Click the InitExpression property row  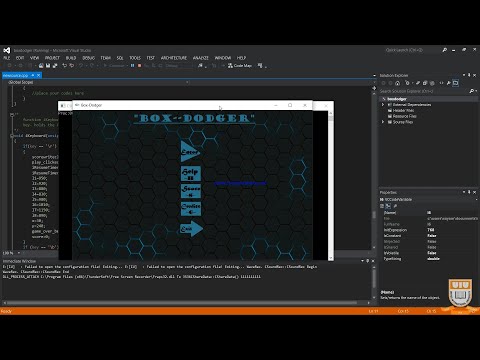pyautogui.click(x=430, y=230)
